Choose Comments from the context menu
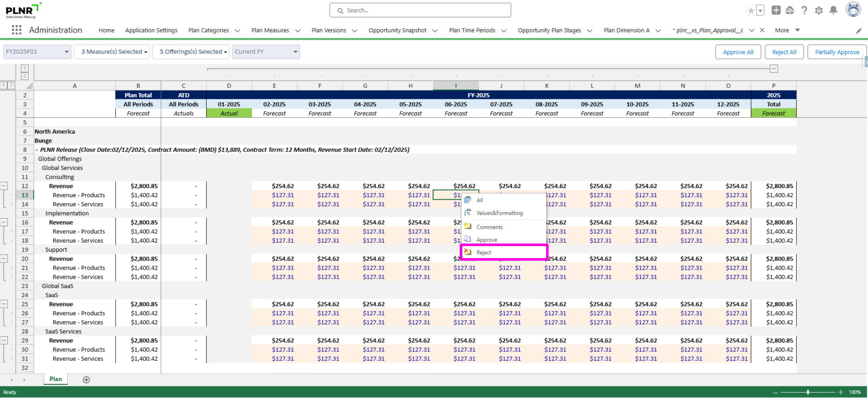Viewport: 868px width, 414px height. coord(489,227)
